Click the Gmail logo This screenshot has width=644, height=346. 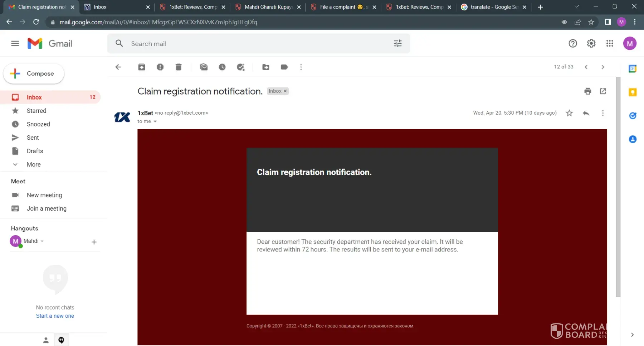[x=50, y=43]
